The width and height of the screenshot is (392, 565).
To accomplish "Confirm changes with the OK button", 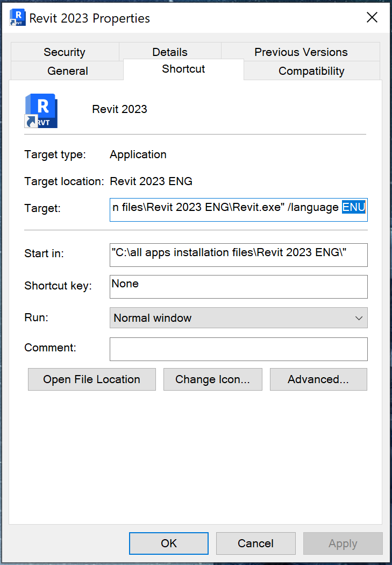I will pyautogui.click(x=169, y=543).
